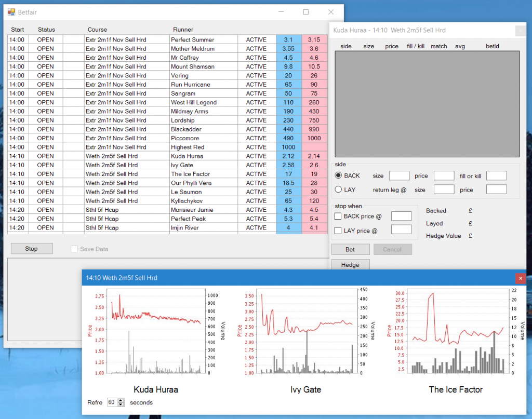This screenshot has height=419, width=532.
Task: Select runner Blackadder
Action: point(204,129)
